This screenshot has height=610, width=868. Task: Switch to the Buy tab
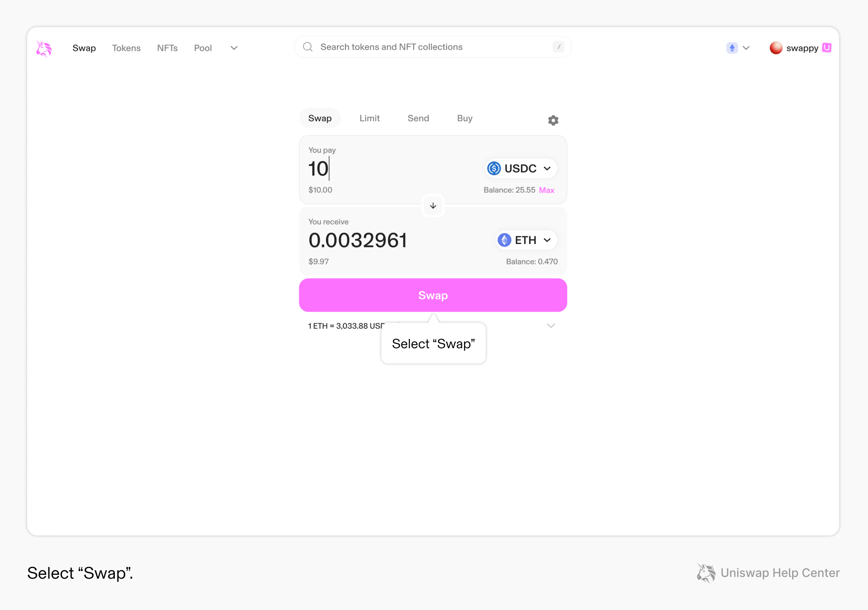(465, 118)
